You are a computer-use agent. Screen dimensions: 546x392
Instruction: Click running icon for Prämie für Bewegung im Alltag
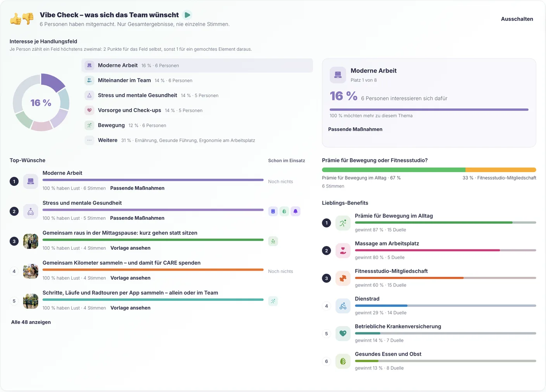343,223
